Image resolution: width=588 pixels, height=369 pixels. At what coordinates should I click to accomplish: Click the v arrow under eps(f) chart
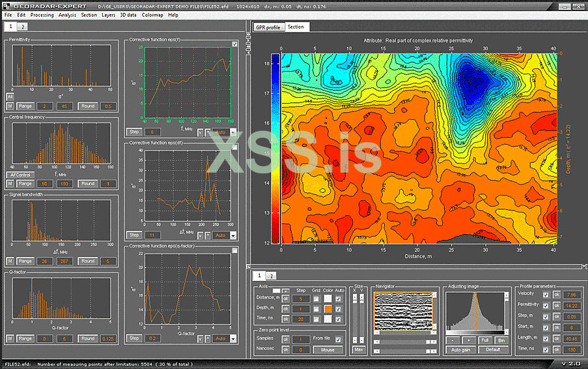199,132
